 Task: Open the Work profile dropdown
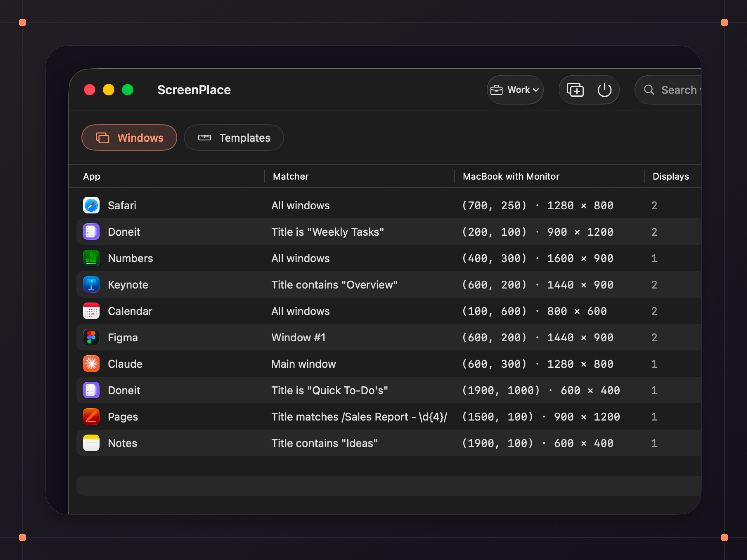[x=515, y=90]
